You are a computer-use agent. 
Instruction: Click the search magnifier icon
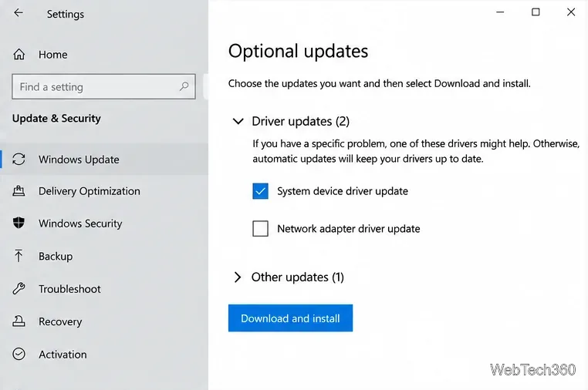click(184, 86)
